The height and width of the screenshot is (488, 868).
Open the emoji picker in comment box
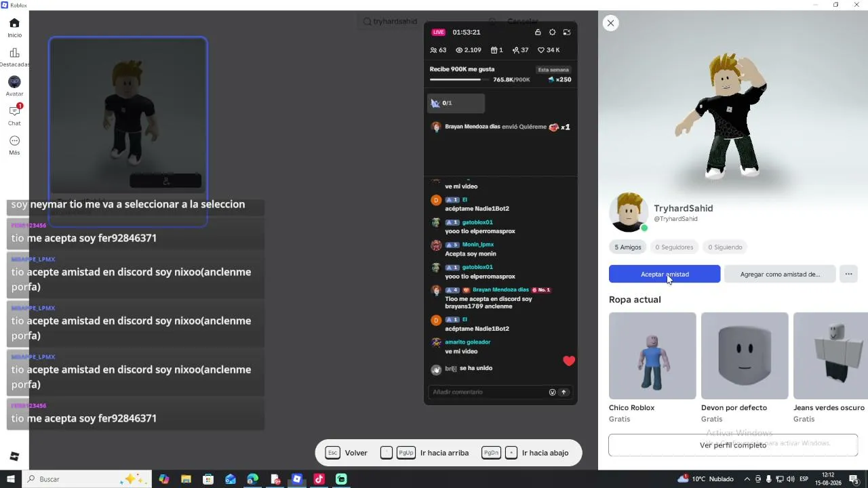click(x=552, y=392)
